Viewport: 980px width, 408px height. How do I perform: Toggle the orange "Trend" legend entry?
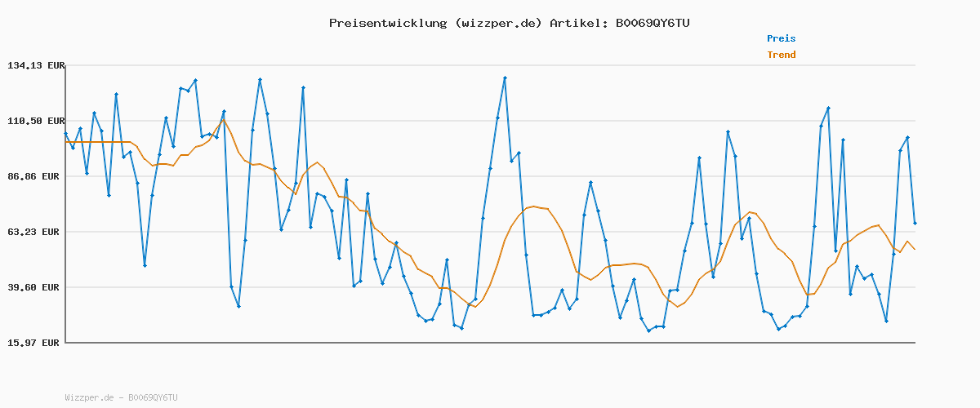point(781,55)
